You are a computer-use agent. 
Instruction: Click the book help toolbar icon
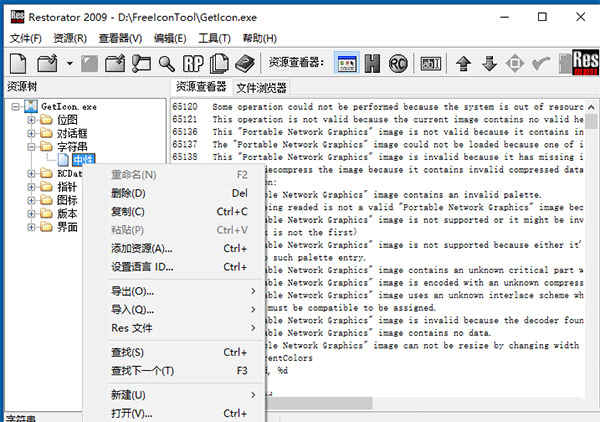pos(244,64)
